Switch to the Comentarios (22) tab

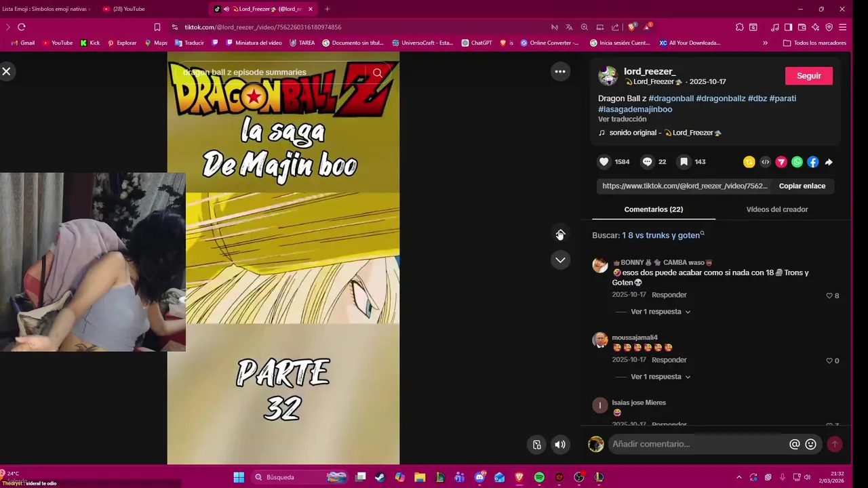(654, 209)
